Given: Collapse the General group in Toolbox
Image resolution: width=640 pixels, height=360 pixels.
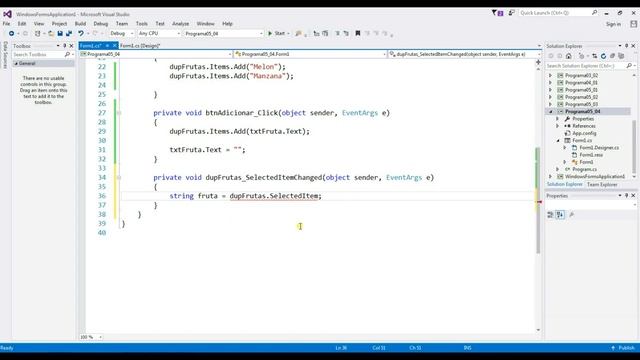Looking at the screenshot, I should [x=16, y=64].
